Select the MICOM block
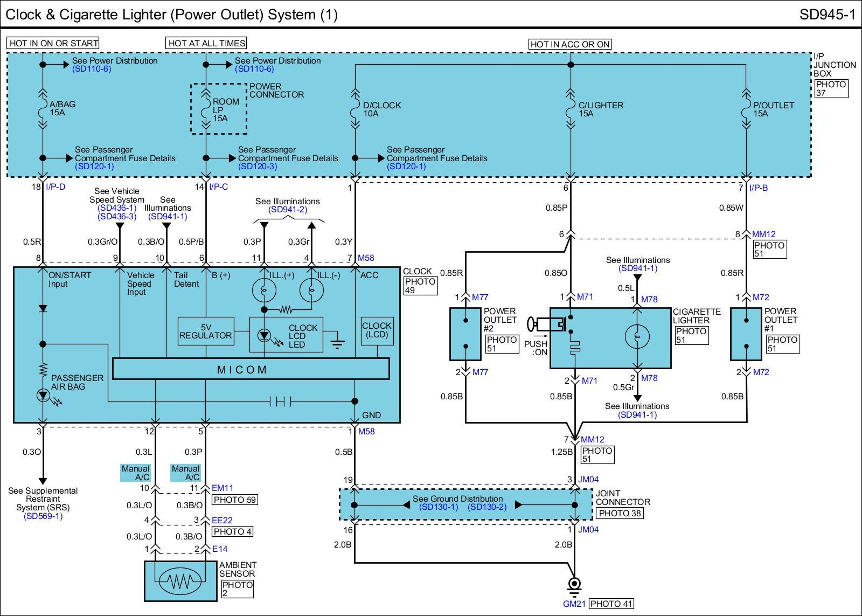The height and width of the screenshot is (616, 862). pos(251,370)
